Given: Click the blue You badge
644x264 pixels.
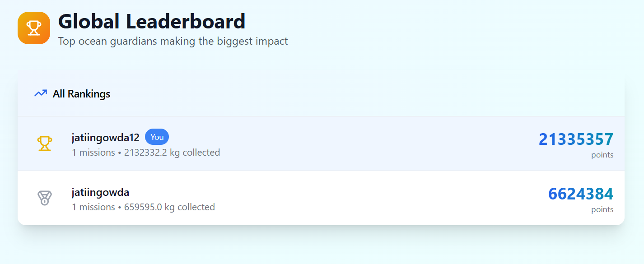Looking at the screenshot, I should coord(157,137).
